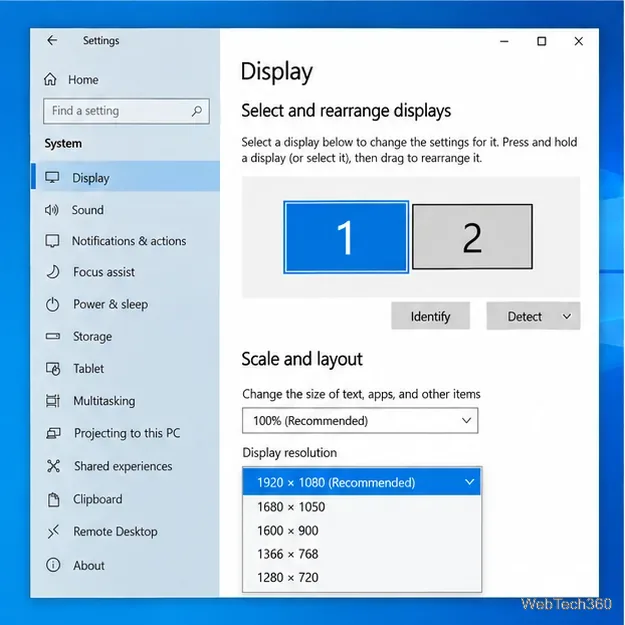
Task: Click the Tablet icon
Action: click(53, 369)
